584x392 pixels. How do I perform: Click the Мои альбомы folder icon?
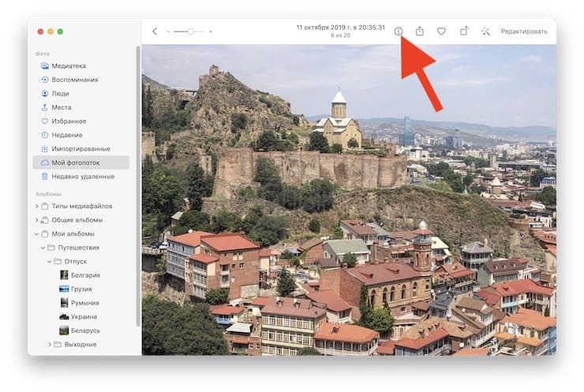pyautogui.click(x=45, y=233)
